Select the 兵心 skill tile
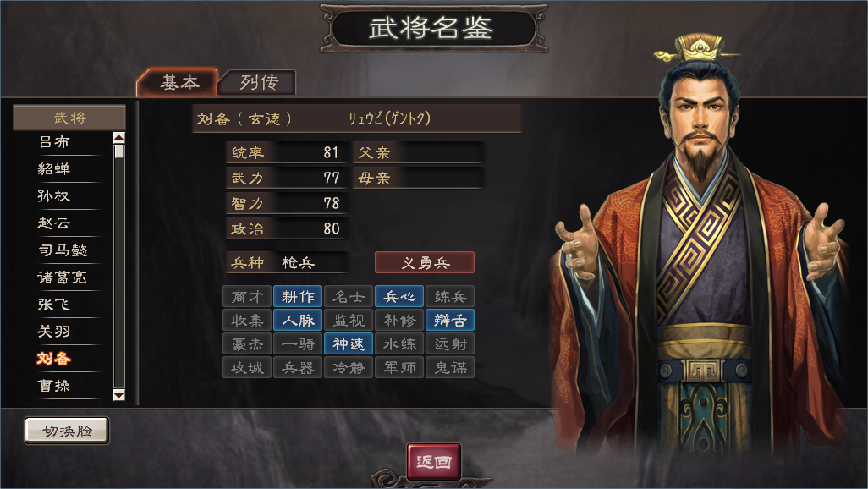 point(399,296)
